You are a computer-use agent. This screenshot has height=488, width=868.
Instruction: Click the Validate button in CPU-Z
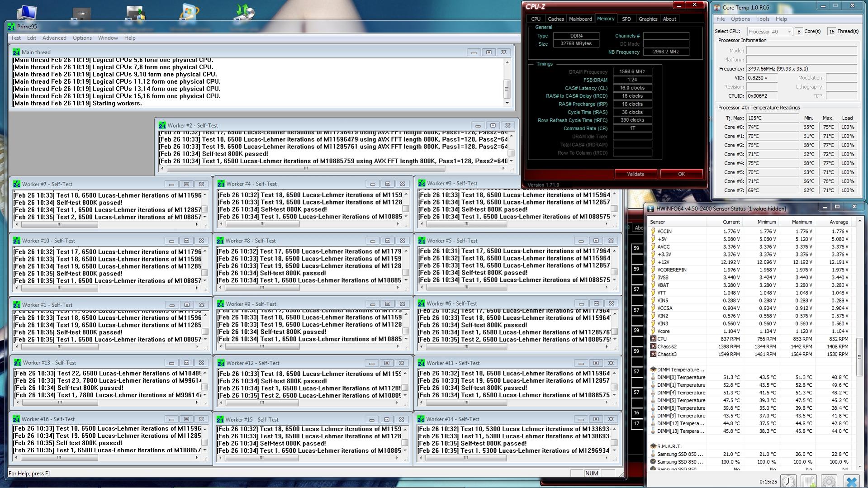coord(636,174)
